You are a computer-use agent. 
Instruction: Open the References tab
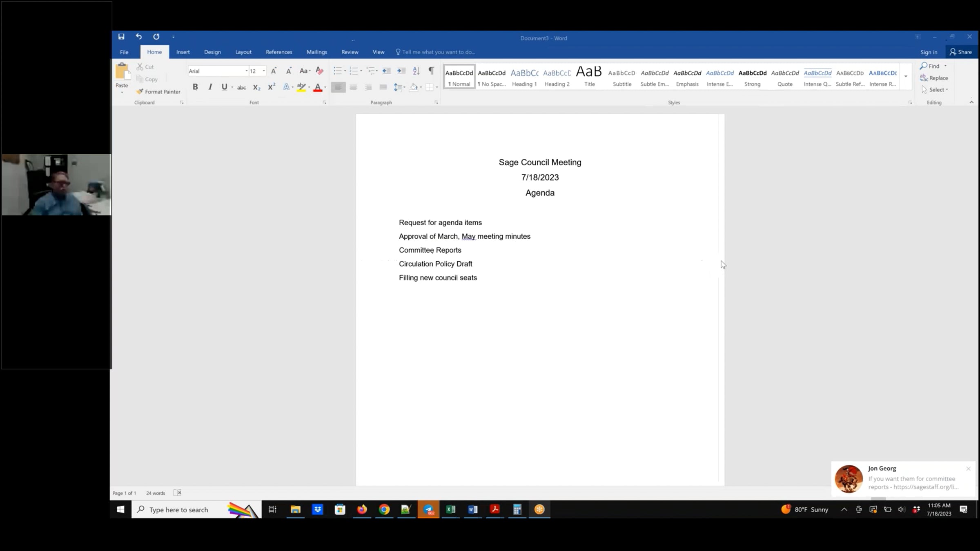pos(279,52)
